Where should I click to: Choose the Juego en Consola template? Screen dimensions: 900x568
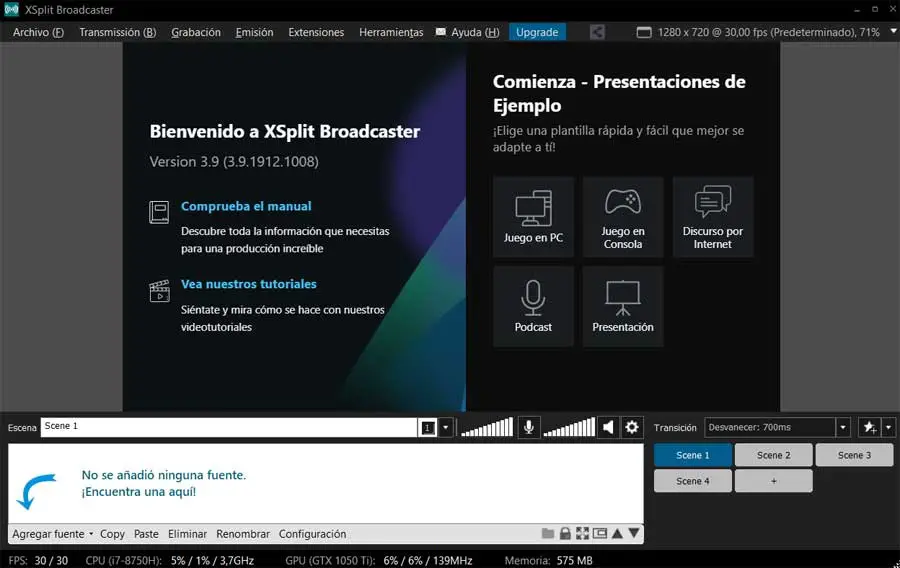click(623, 217)
